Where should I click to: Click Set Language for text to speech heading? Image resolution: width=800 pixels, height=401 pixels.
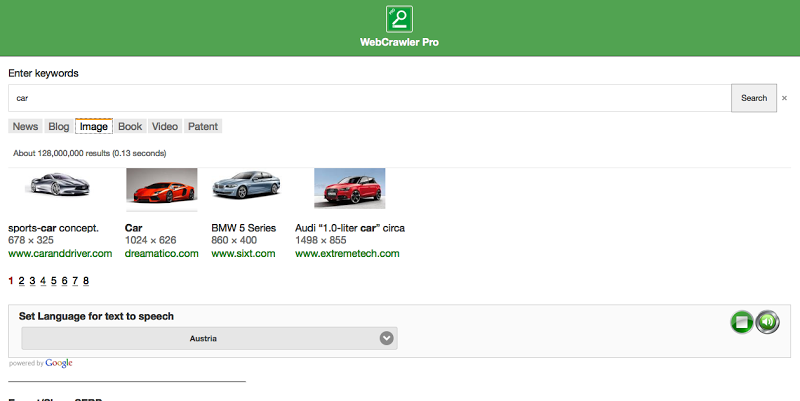tap(96, 316)
